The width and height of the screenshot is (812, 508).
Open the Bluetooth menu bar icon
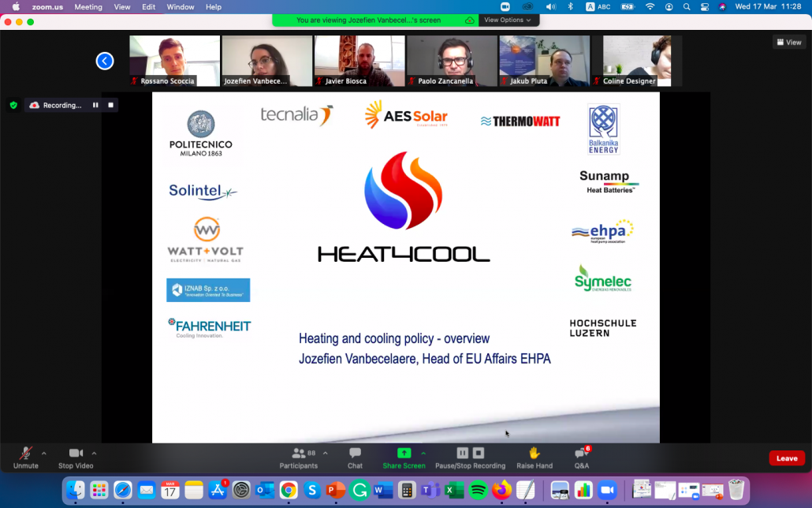click(570, 7)
